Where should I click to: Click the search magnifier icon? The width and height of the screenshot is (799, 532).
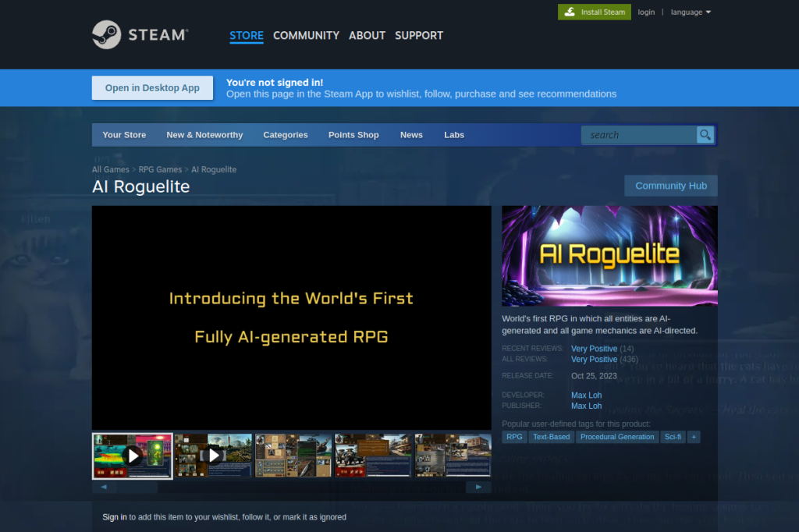705,135
